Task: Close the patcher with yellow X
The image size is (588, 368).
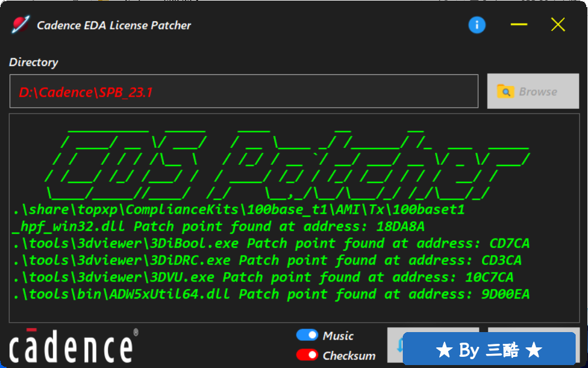Action: [557, 25]
